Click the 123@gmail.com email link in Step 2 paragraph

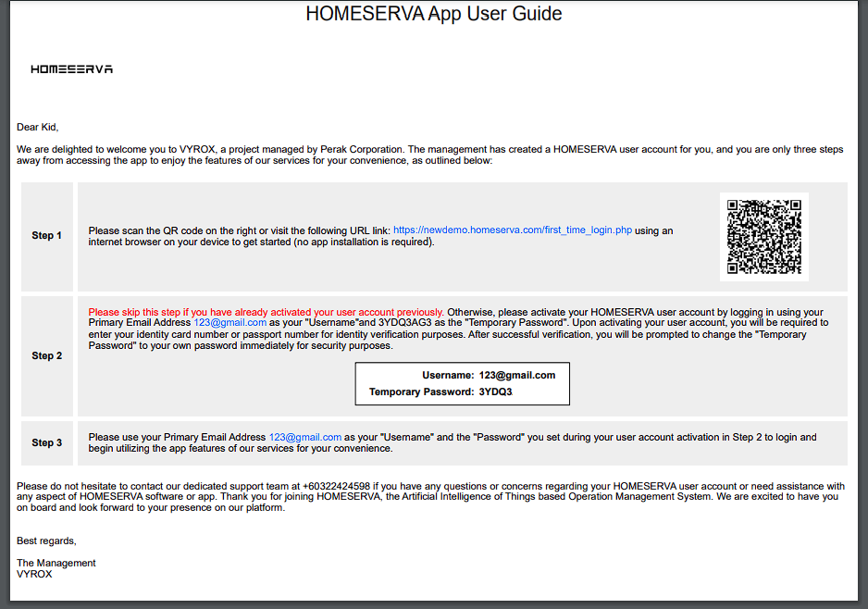229,323
